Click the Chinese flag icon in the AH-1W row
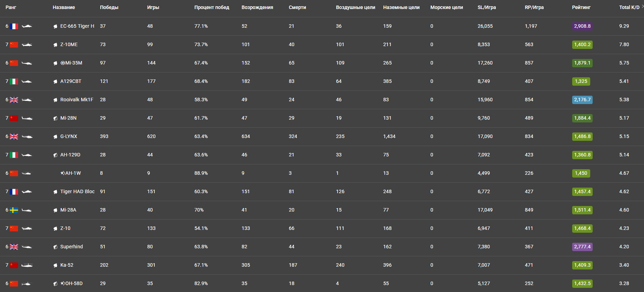Viewport: 644px width, 292px height. click(x=14, y=173)
